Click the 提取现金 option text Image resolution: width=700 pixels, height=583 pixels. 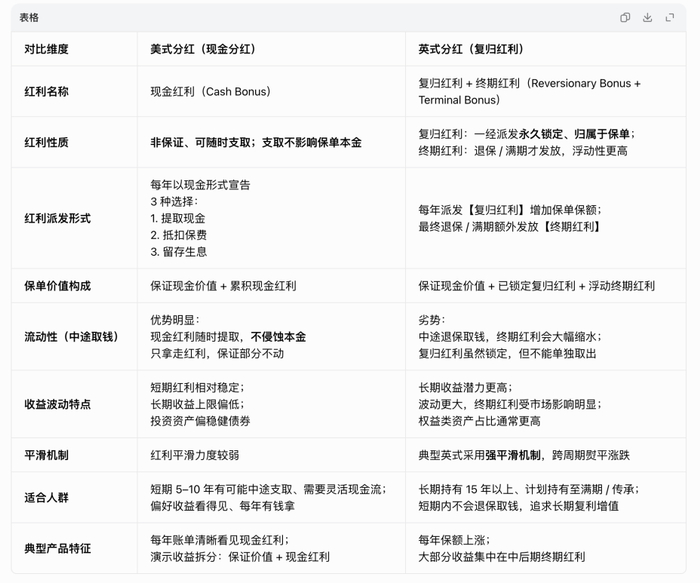[x=183, y=218]
